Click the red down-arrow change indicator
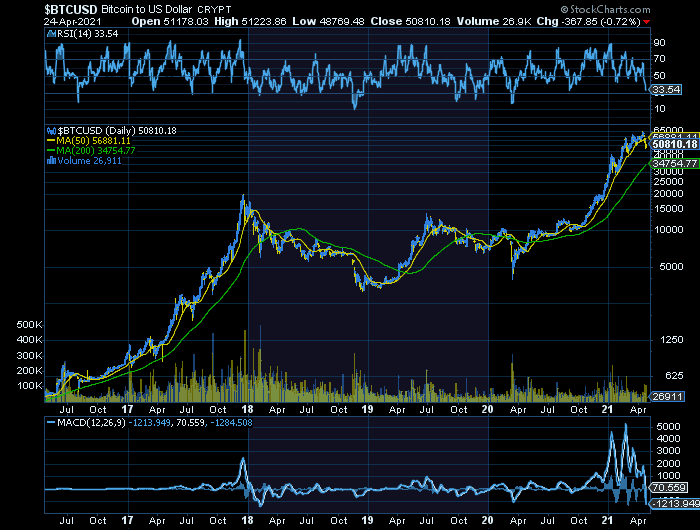Image resolution: width=700 pixels, height=530 pixels. 646,21
